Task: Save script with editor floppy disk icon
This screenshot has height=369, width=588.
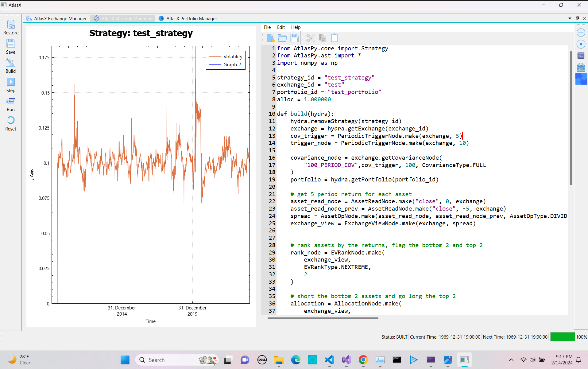Action: point(294,38)
